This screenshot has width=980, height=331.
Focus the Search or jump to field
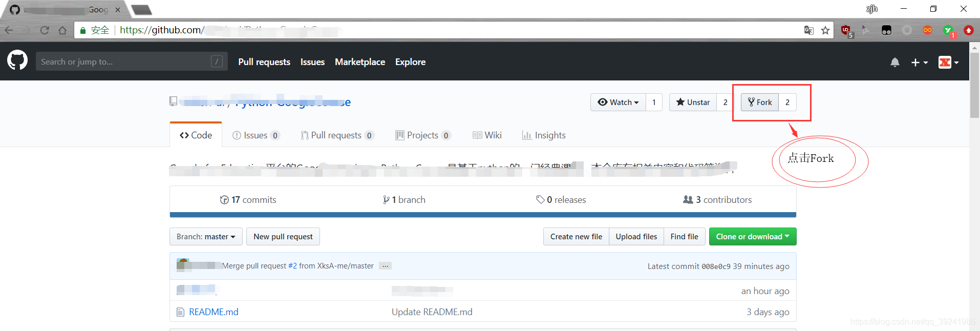pyautogui.click(x=132, y=61)
